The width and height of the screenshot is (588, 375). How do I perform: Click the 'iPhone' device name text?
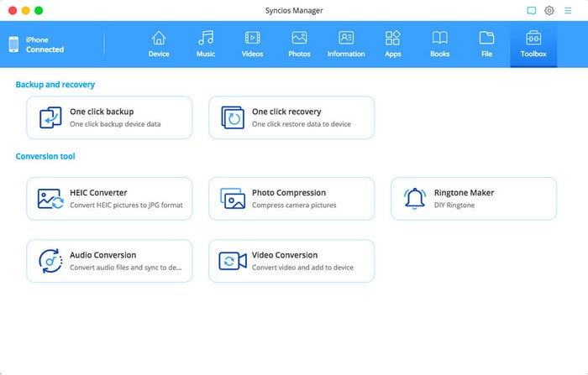coord(37,39)
